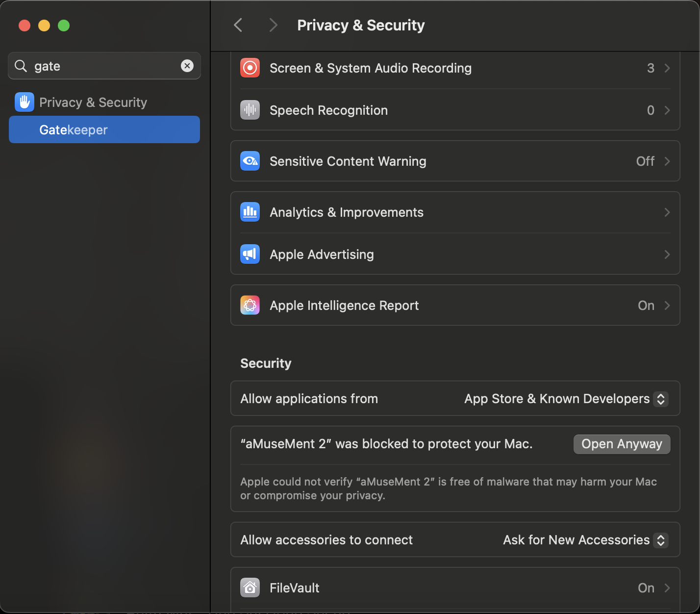The width and height of the screenshot is (700, 614).
Task: Click the Screen & System Audio Recording label
Action: click(x=371, y=68)
